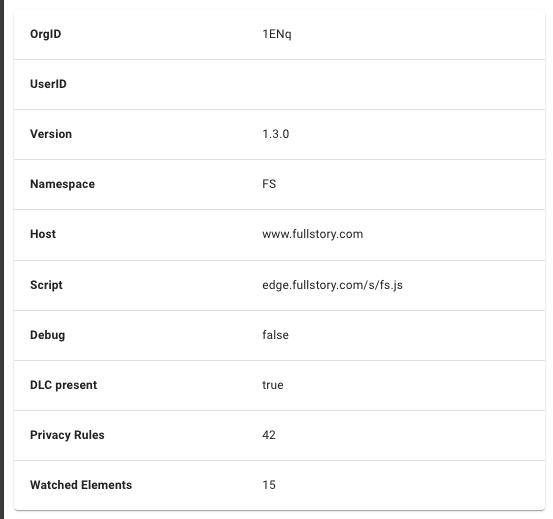Select the Host label
The width and height of the screenshot is (553, 519).
click(x=43, y=234)
